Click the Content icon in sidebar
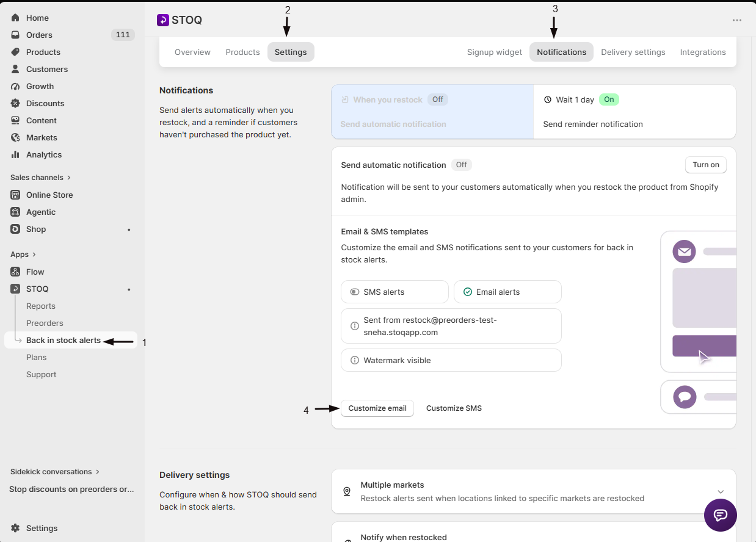Viewport: 756px width, 542px height. (x=15, y=120)
